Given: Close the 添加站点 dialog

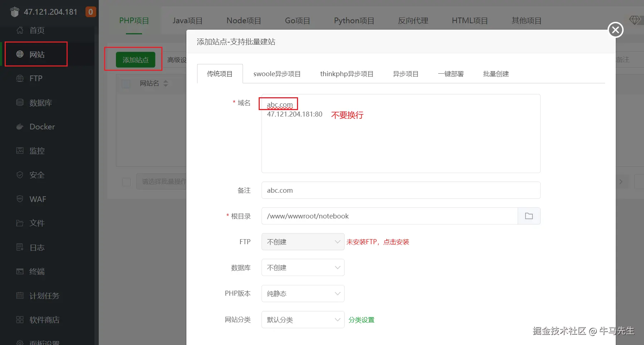Looking at the screenshot, I should click(615, 30).
